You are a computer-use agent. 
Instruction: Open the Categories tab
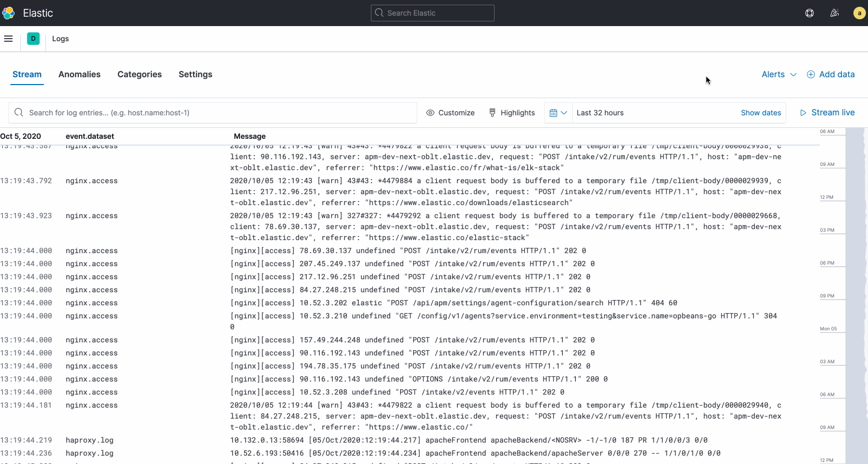click(x=139, y=75)
